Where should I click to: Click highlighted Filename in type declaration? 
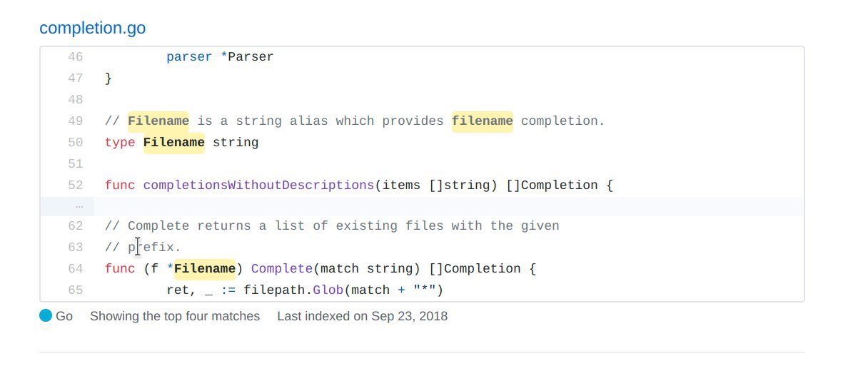pos(173,142)
